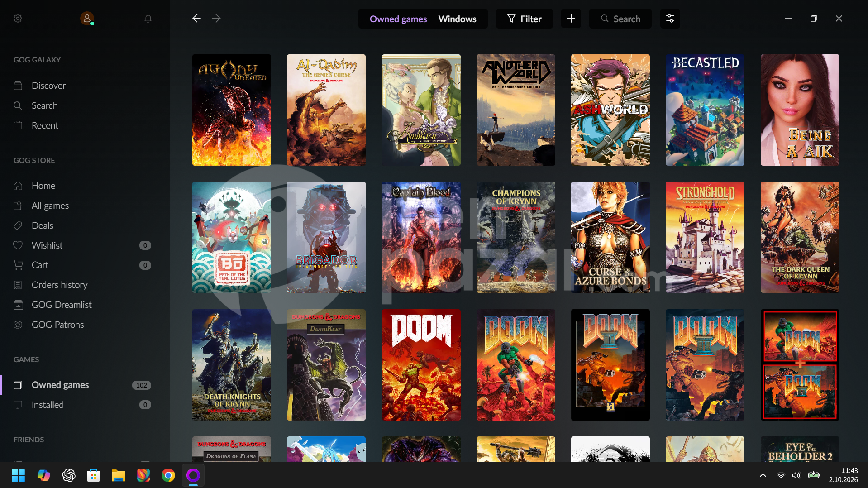The height and width of the screenshot is (488, 868).
Task: Select the Windows platform tab
Action: [x=457, y=19]
